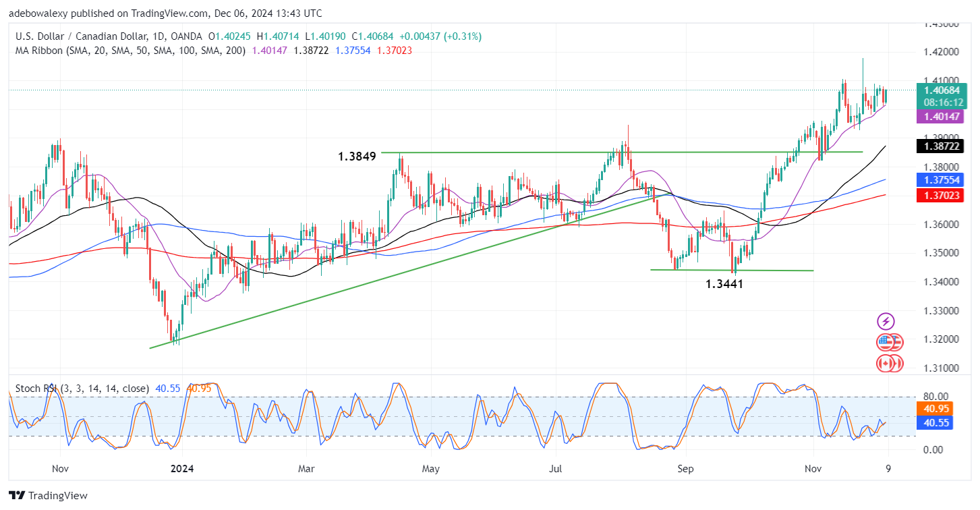The height and width of the screenshot is (510, 980).
Task: Click the TradingView logo at bottom left
Action: point(48,495)
